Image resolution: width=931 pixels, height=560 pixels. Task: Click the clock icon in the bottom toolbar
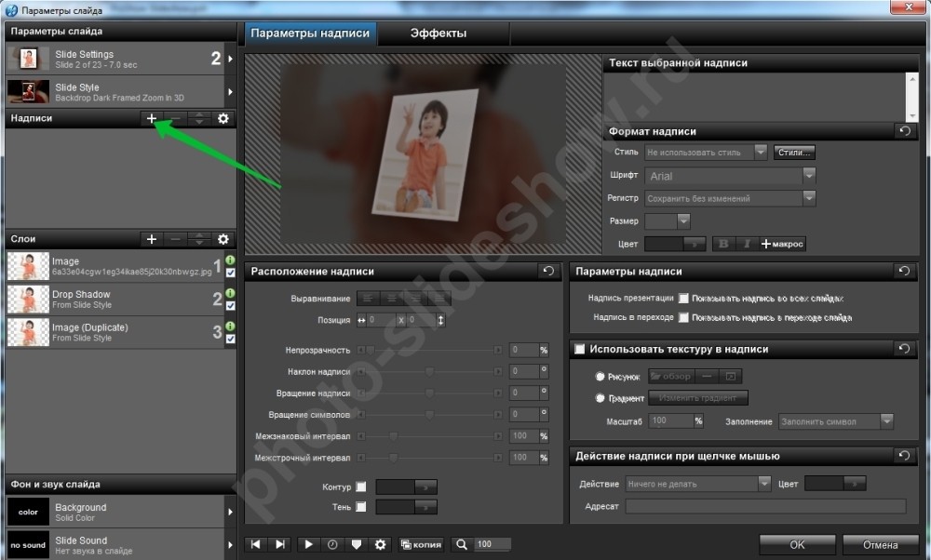[x=332, y=544]
